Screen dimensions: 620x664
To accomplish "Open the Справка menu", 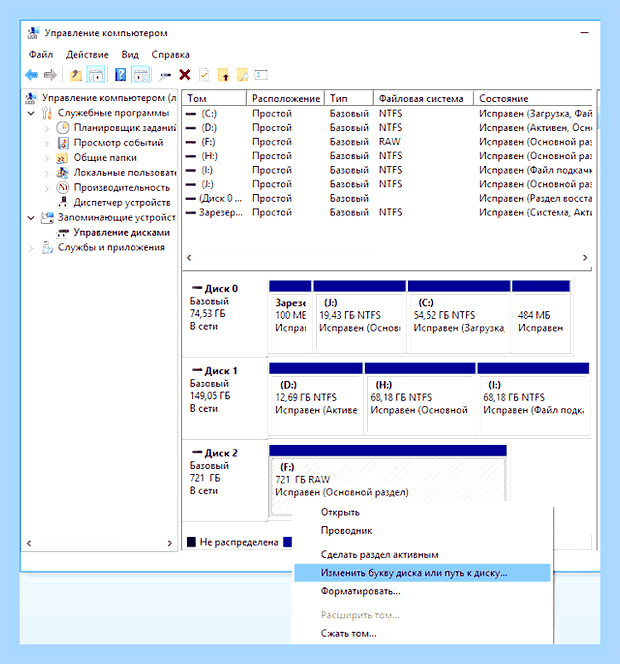I will [x=170, y=55].
